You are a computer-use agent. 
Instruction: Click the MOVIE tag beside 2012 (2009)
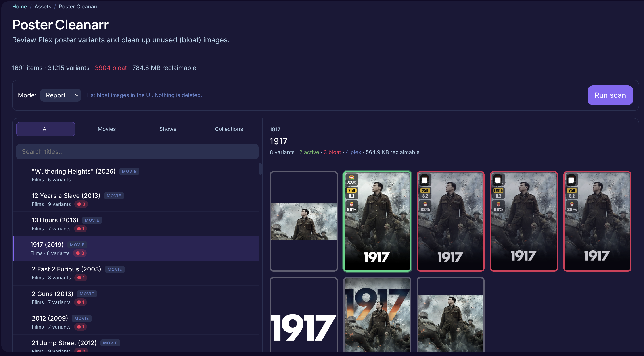82,318
